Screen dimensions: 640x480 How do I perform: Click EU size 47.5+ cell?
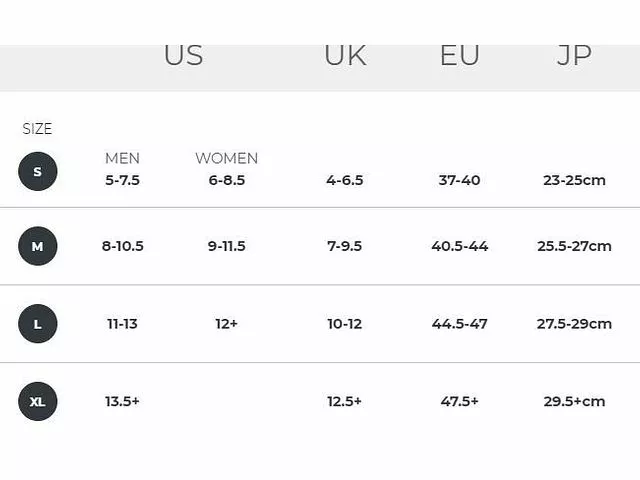click(x=460, y=401)
